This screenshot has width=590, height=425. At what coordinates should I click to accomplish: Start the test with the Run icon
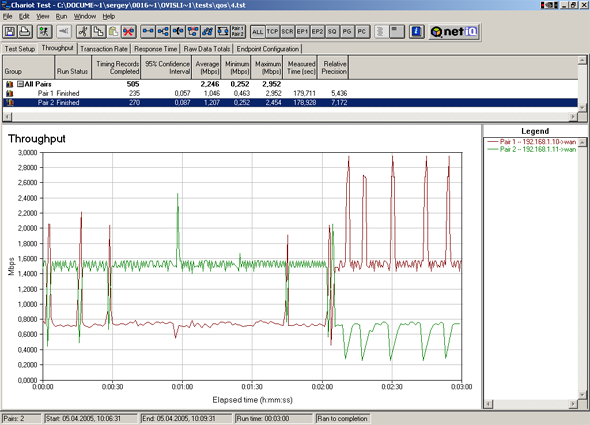pos(44,32)
